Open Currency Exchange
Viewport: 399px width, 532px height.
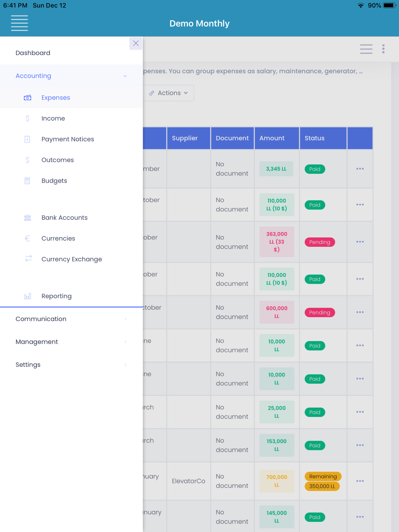pyautogui.click(x=71, y=259)
